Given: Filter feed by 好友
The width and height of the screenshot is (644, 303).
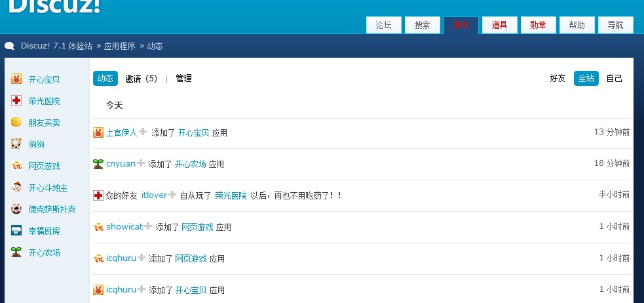Looking at the screenshot, I should [558, 78].
